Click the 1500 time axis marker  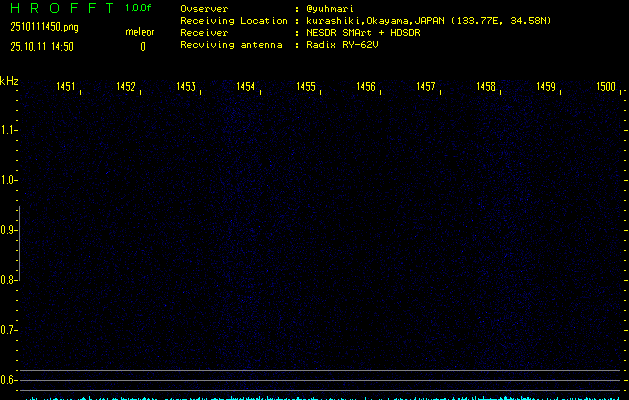[x=606, y=87]
